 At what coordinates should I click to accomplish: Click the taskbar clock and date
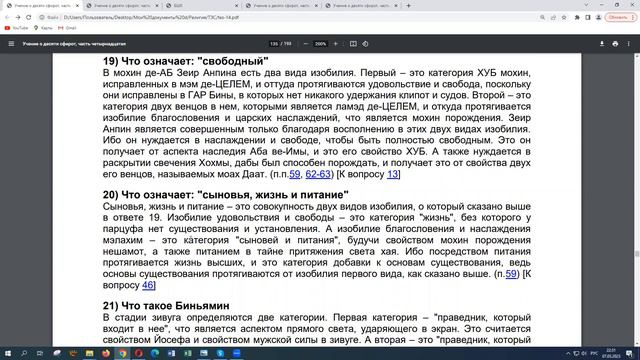pyautogui.click(x=611, y=353)
